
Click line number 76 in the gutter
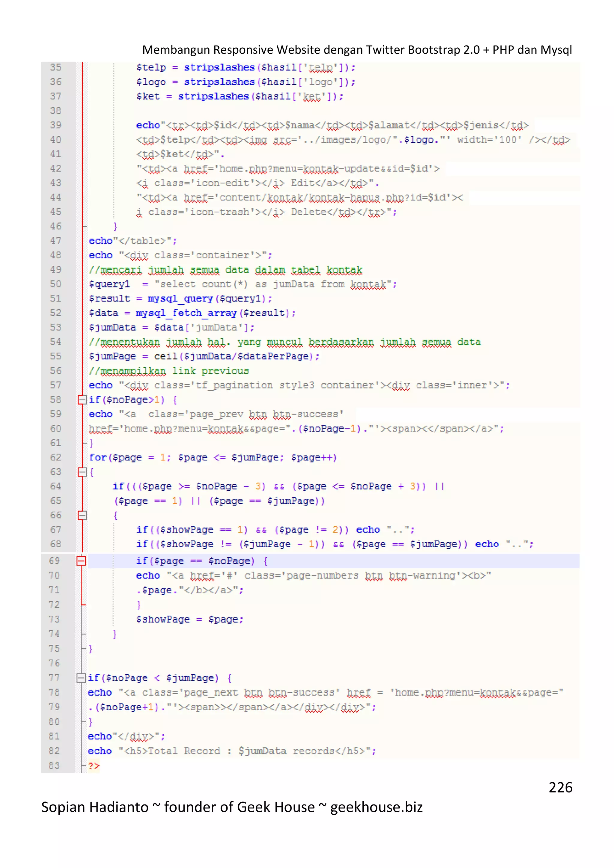click(x=55, y=664)
